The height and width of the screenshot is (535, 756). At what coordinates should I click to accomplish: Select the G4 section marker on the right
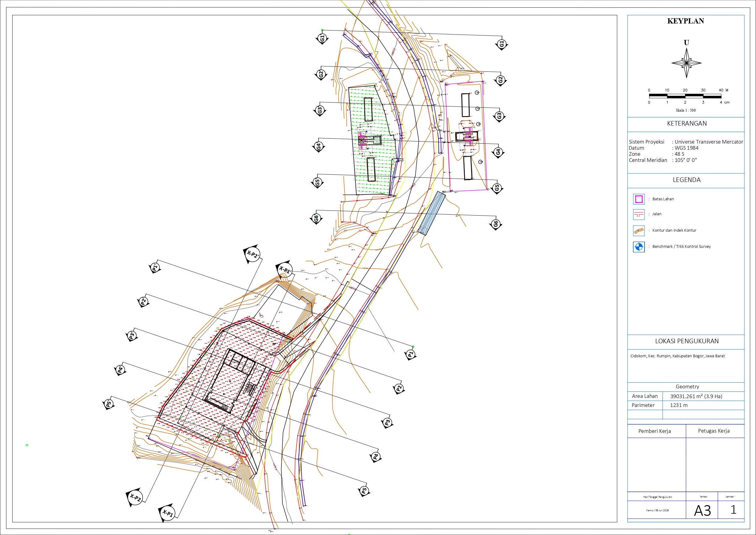point(498,152)
